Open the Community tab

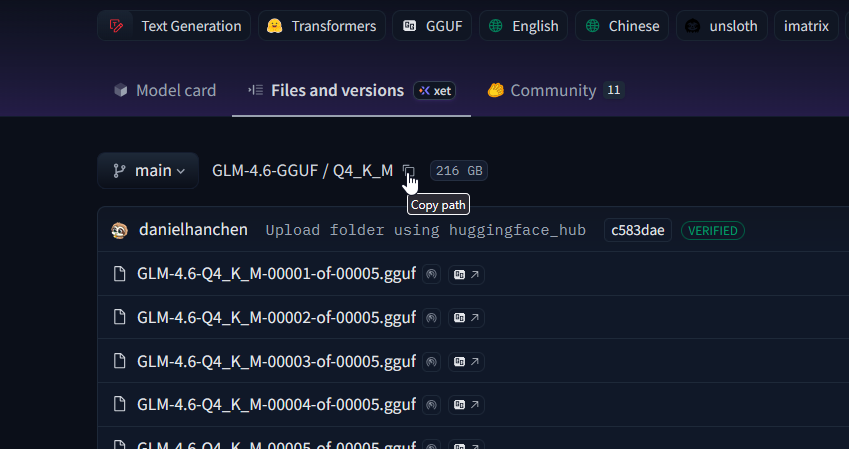556,90
